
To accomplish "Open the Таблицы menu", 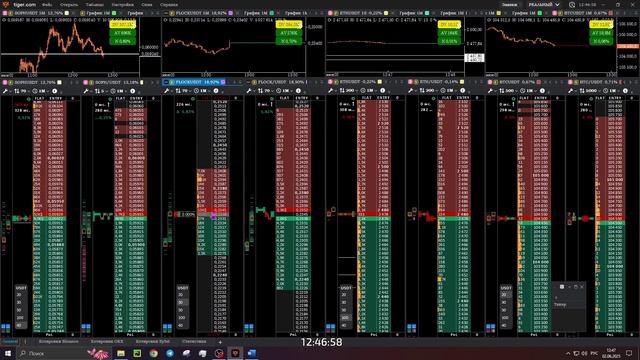I will (x=95, y=4).
